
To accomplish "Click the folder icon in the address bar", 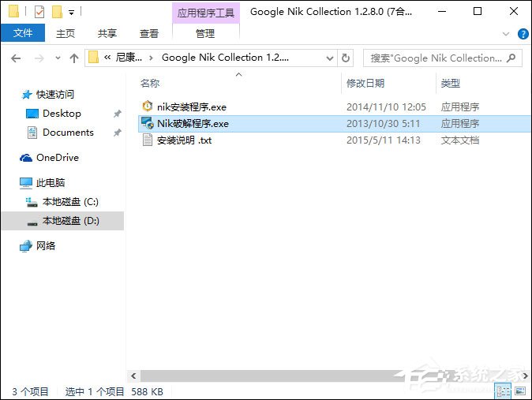I will [x=93, y=58].
